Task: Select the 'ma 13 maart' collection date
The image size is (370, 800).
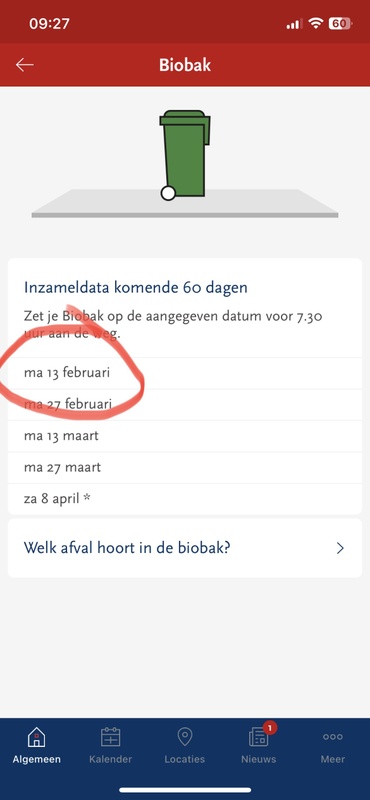Action: pos(185,436)
